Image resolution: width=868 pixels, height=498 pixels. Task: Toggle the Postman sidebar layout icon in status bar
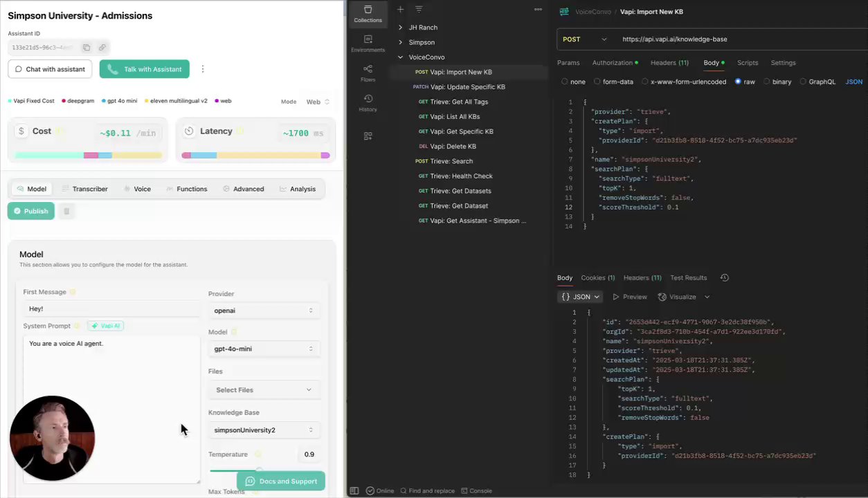(x=354, y=490)
